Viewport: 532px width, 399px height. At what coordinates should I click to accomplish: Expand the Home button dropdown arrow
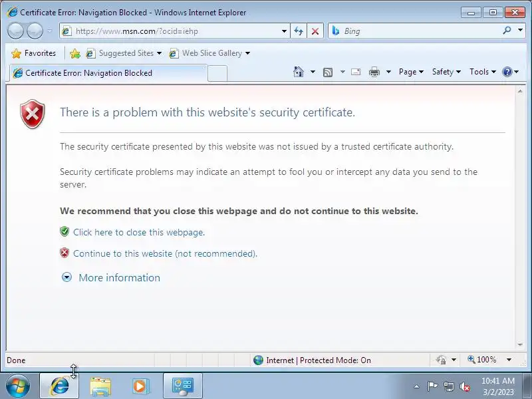313,72
